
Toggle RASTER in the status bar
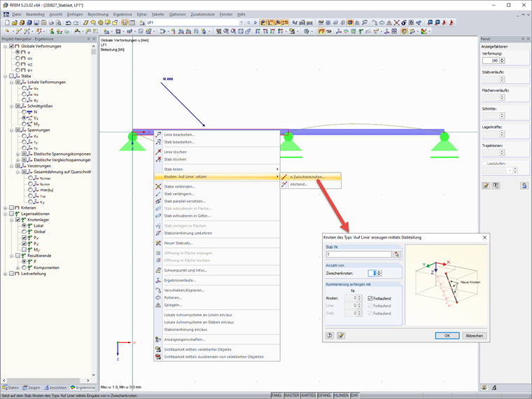pyautogui.click(x=292, y=395)
